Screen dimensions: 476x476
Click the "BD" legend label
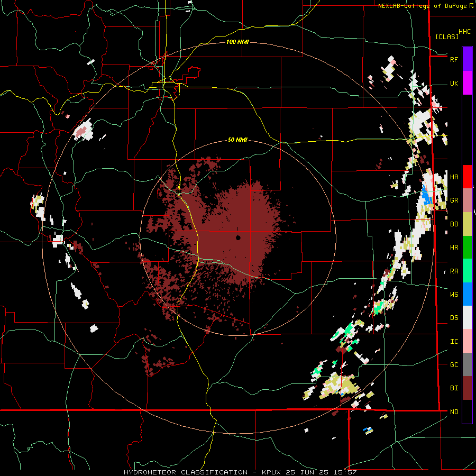tap(454, 224)
